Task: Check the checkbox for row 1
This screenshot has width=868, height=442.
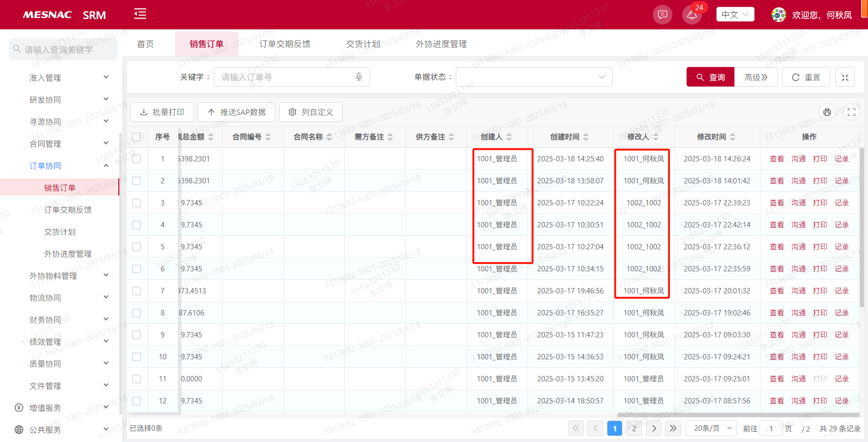Action: click(136, 159)
